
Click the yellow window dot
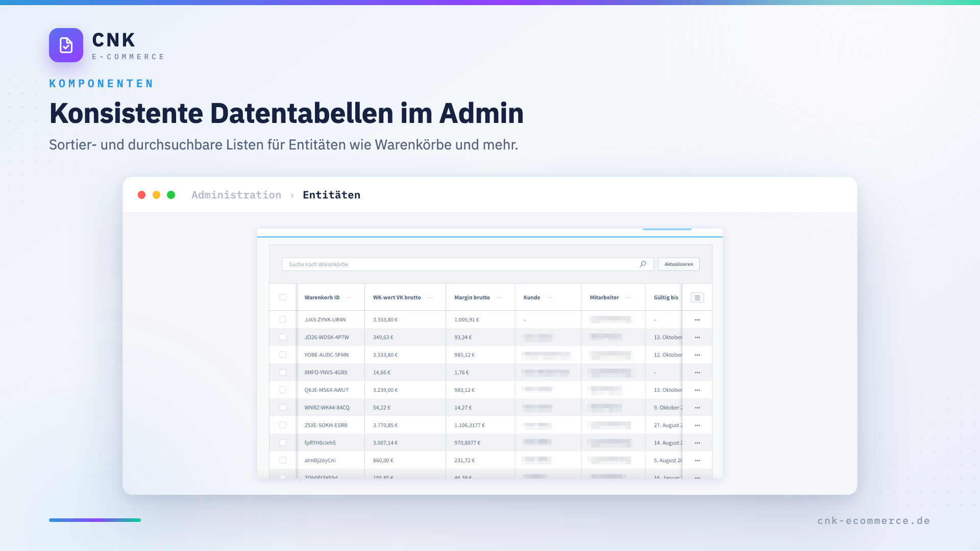pyautogui.click(x=157, y=195)
